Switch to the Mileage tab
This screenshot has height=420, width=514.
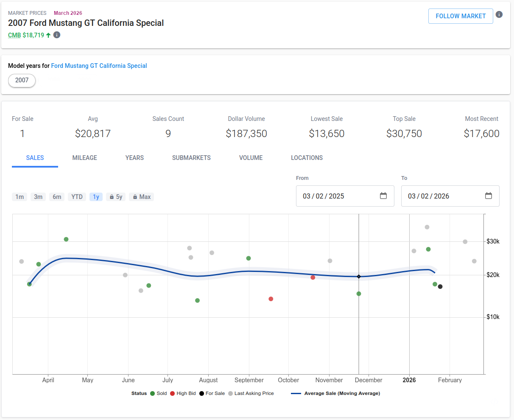pyautogui.click(x=84, y=158)
